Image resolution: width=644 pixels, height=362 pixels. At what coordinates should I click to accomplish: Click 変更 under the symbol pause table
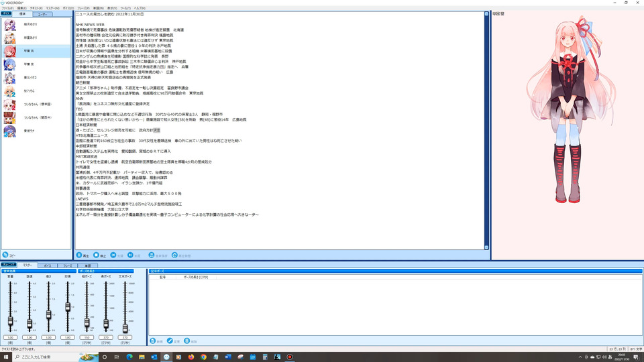(x=173, y=341)
